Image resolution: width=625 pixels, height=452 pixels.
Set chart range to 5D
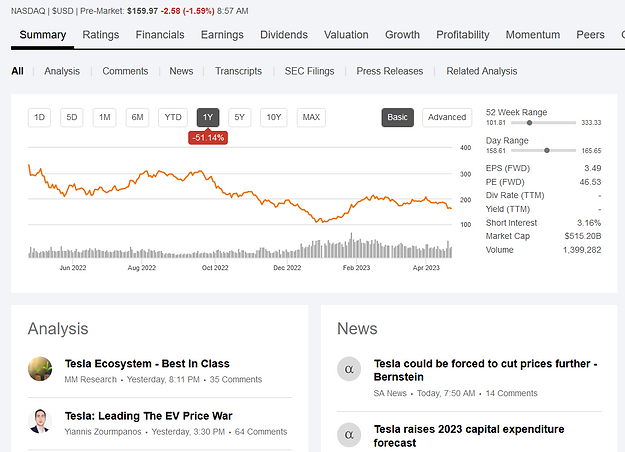tap(72, 117)
